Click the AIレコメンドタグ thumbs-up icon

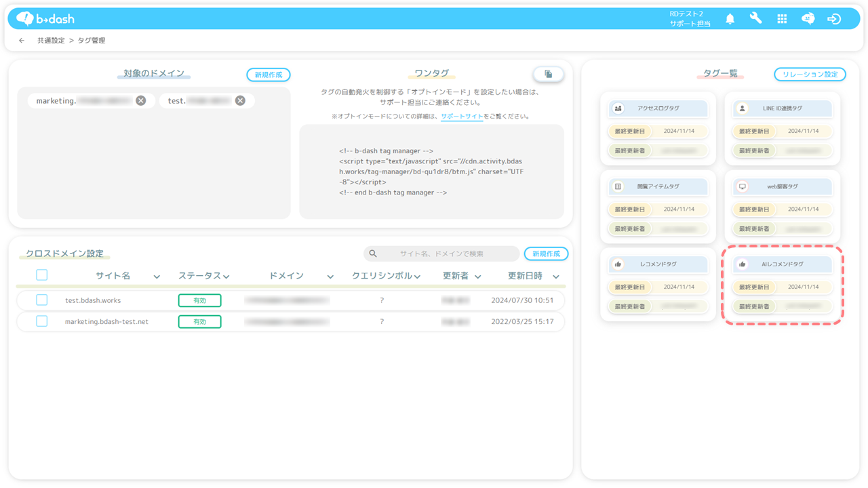pyautogui.click(x=742, y=264)
